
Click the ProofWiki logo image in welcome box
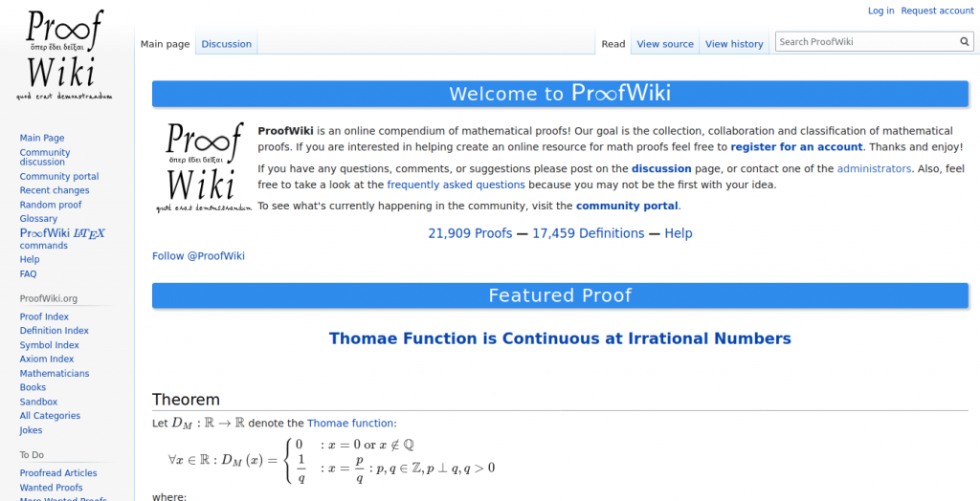click(x=204, y=167)
